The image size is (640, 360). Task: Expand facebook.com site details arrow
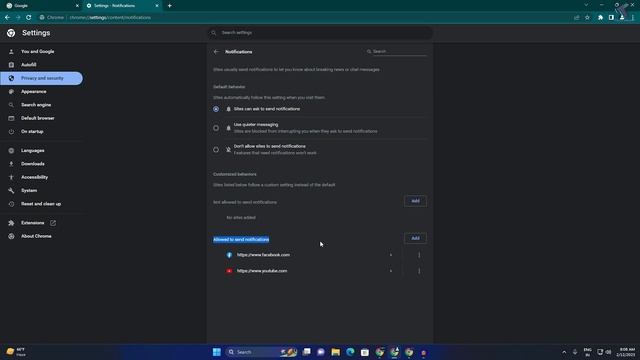coord(391,255)
